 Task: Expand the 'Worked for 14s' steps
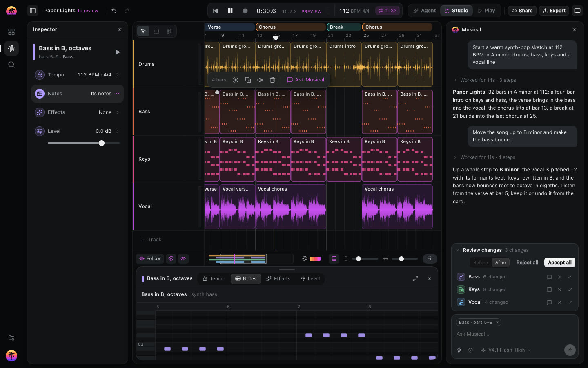coord(485,80)
